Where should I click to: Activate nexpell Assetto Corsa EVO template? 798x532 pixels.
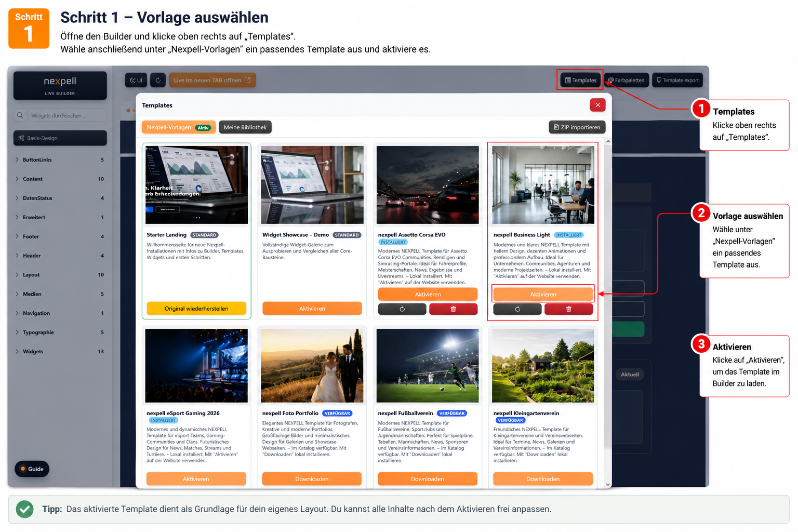(x=428, y=295)
